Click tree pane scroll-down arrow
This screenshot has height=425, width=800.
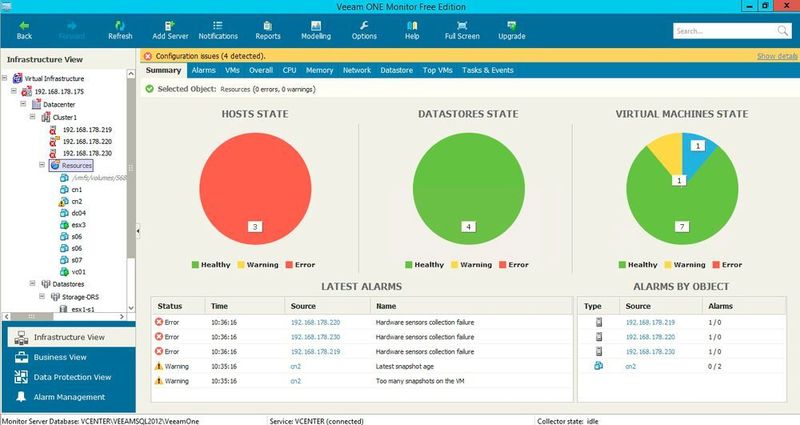click(x=131, y=308)
